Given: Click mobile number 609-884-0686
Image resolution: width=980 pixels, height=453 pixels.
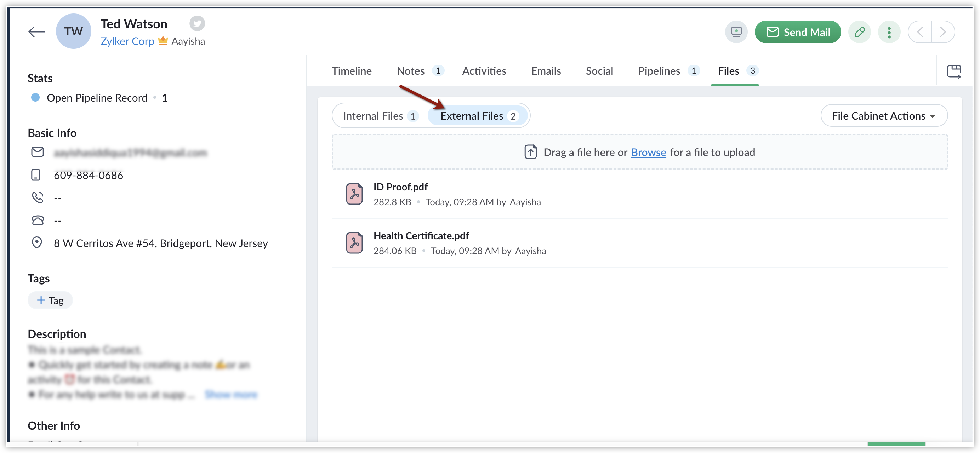Looking at the screenshot, I should (x=88, y=175).
